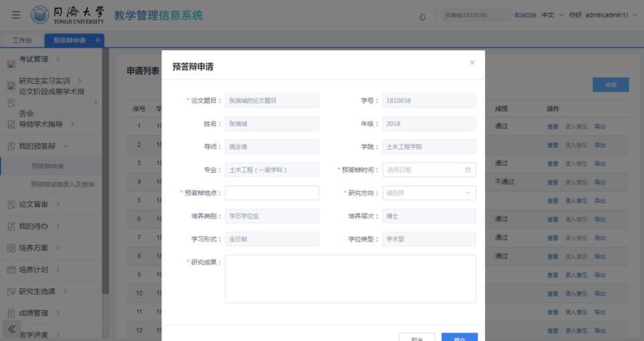This screenshot has height=341, width=644.
Task: Click the 培养计划 sidebar icon
Action: tap(11, 270)
